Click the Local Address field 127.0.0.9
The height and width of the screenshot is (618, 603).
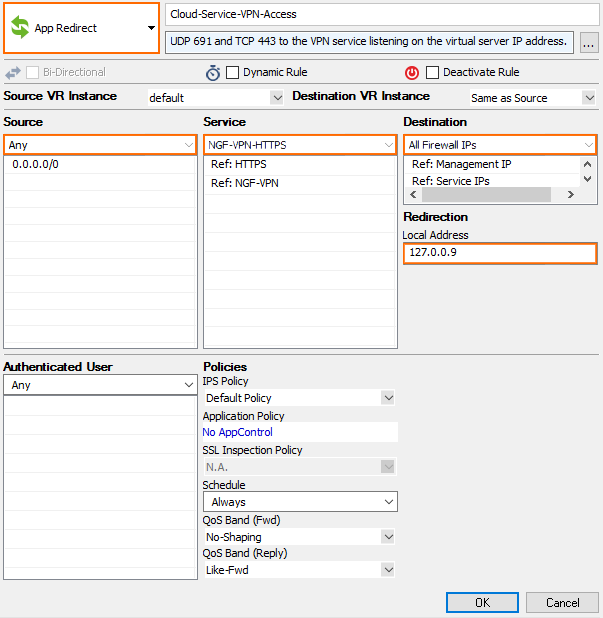coord(500,253)
